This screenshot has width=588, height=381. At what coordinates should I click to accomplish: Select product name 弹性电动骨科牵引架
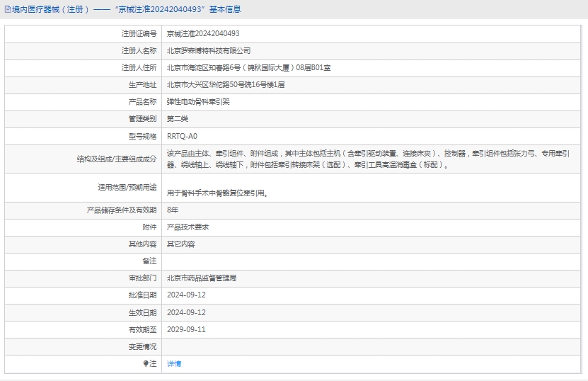198,101
